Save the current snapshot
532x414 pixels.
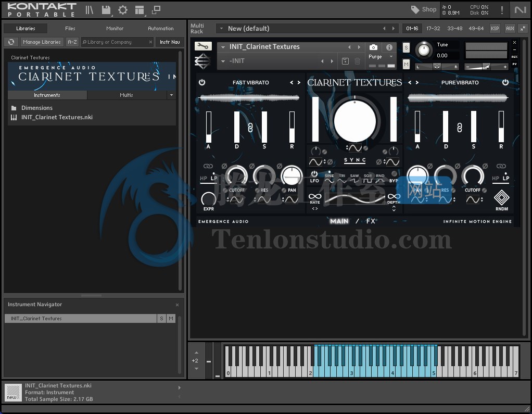tap(345, 61)
